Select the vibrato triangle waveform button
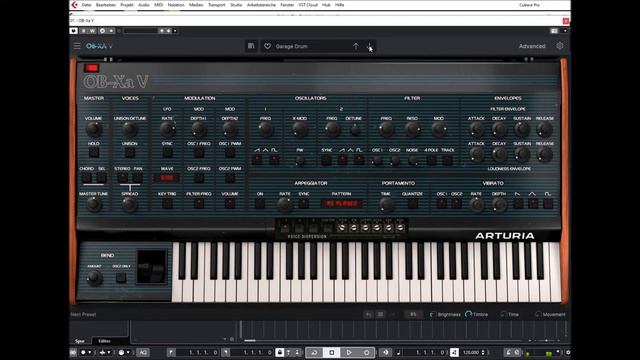Screen dimensions: 640x360 [x=533, y=203]
